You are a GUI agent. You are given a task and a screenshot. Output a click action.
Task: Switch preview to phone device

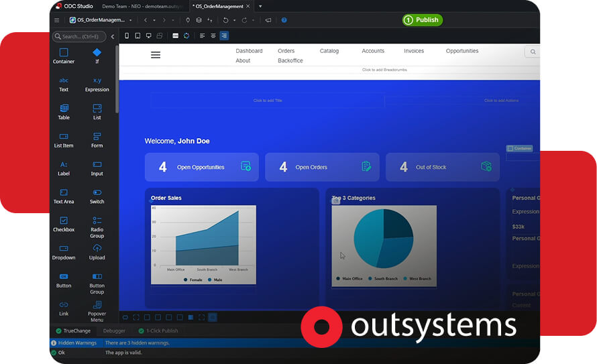pos(127,36)
